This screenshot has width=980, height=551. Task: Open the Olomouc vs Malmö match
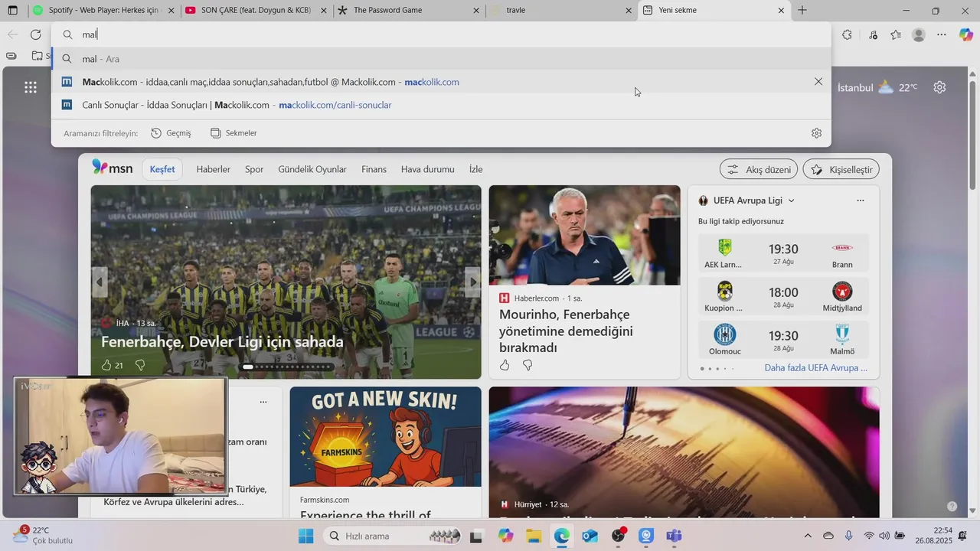pos(783,341)
